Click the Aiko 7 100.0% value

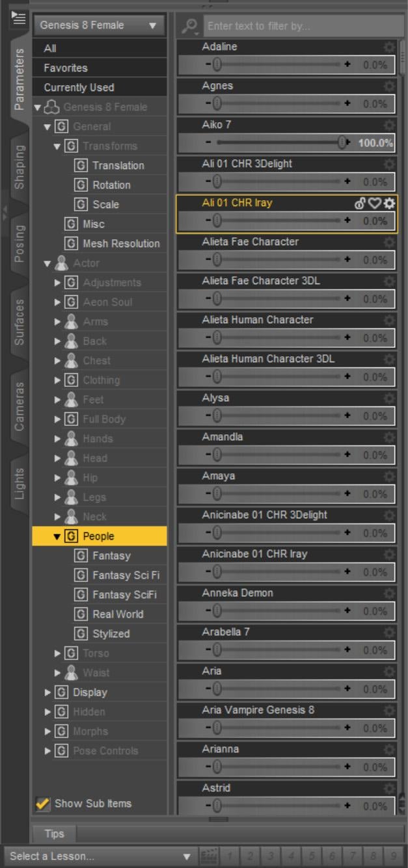tap(375, 142)
